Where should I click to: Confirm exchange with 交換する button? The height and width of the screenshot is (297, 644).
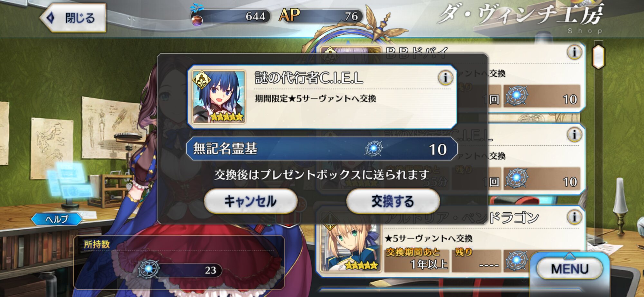(x=393, y=201)
